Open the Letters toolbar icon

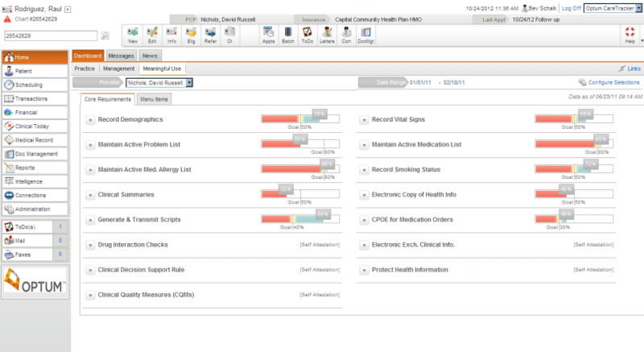tap(327, 35)
